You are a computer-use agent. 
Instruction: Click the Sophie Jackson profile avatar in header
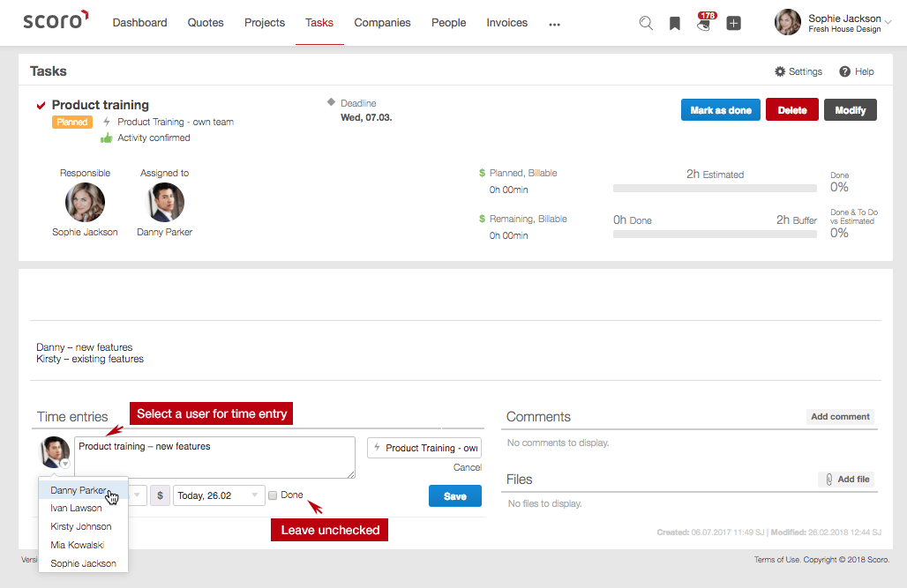(787, 23)
